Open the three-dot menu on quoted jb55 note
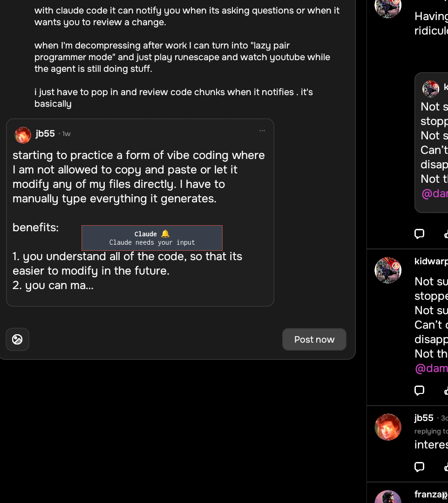 (262, 131)
